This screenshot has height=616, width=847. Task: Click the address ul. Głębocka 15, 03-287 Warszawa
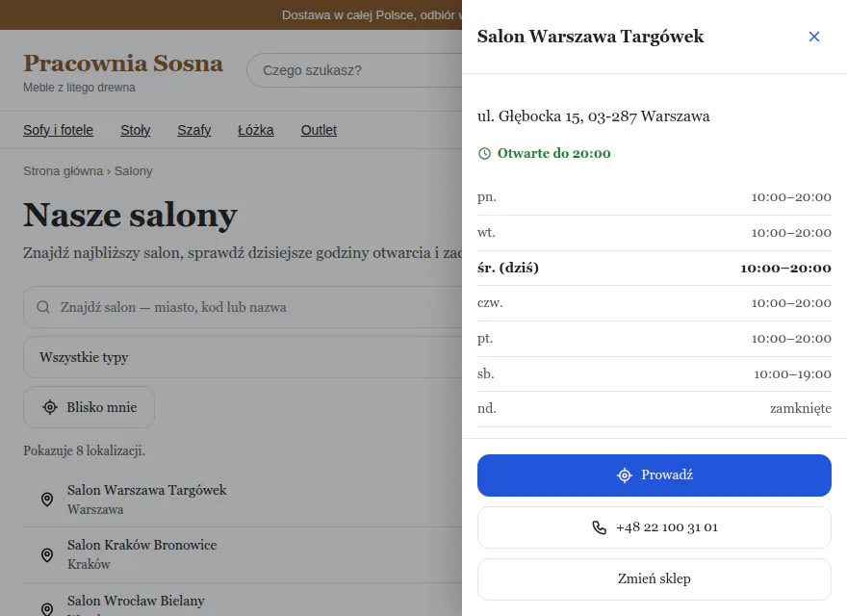point(593,116)
